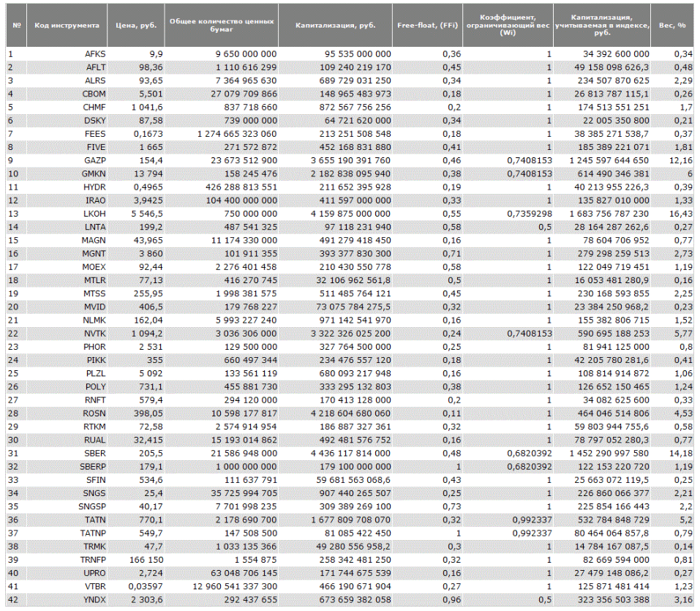The height and width of the screenshot is (611, 700).
Task: Click SBER capitalization 4 436 117 814 000
Action: (x=351, y=454)
